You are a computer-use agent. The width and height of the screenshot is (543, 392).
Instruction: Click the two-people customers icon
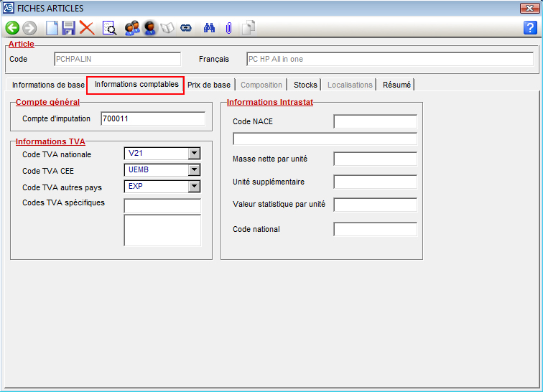point(131,28)
